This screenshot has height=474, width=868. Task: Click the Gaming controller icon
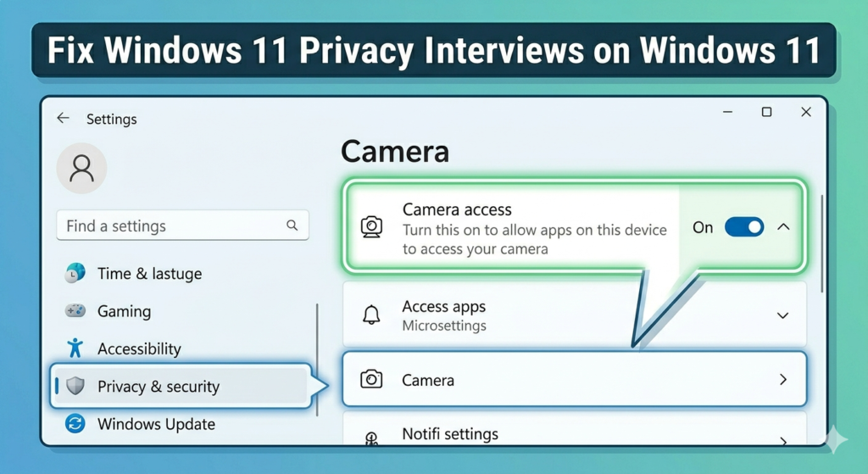[75, 310]
